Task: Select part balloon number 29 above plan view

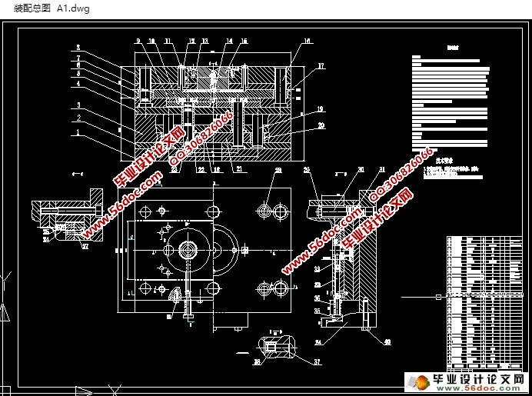Action: tap(279, 169)
